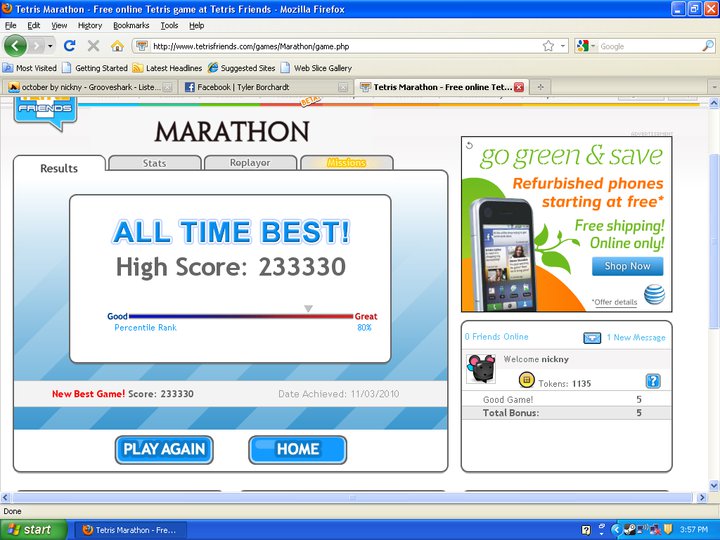Open the Tools menu
This screenshot has width=720, height=540.
[169, 26]
